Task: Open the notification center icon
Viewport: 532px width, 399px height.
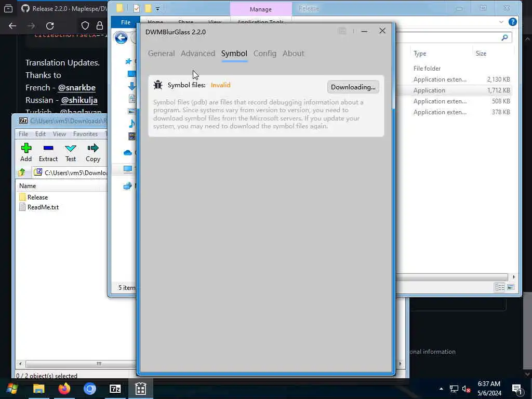Action: [x=517, y=389]
